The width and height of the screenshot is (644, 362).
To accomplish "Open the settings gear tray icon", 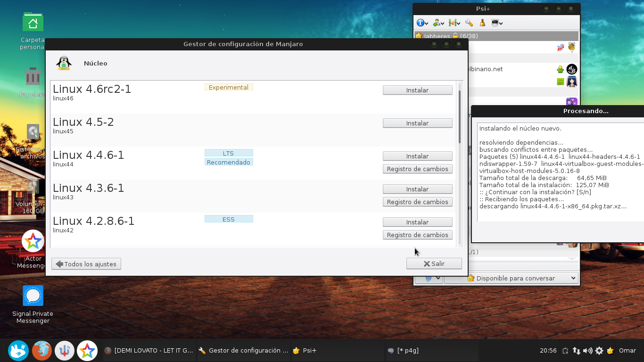I will (x=599, y=351).
